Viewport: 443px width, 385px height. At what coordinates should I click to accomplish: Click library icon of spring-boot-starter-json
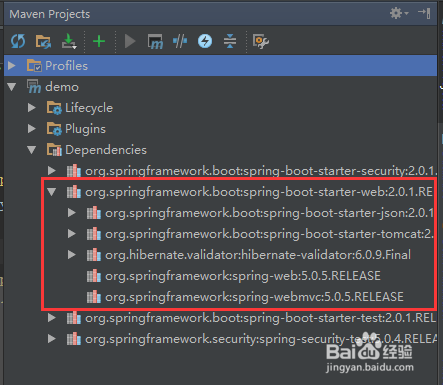tap(94, 213)
